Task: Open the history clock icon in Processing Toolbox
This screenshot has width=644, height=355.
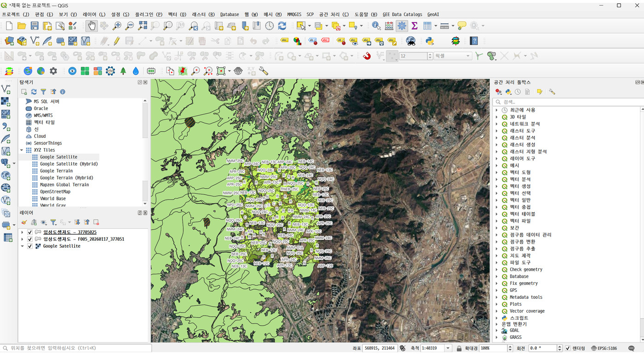Action: [x=518, y=92]
